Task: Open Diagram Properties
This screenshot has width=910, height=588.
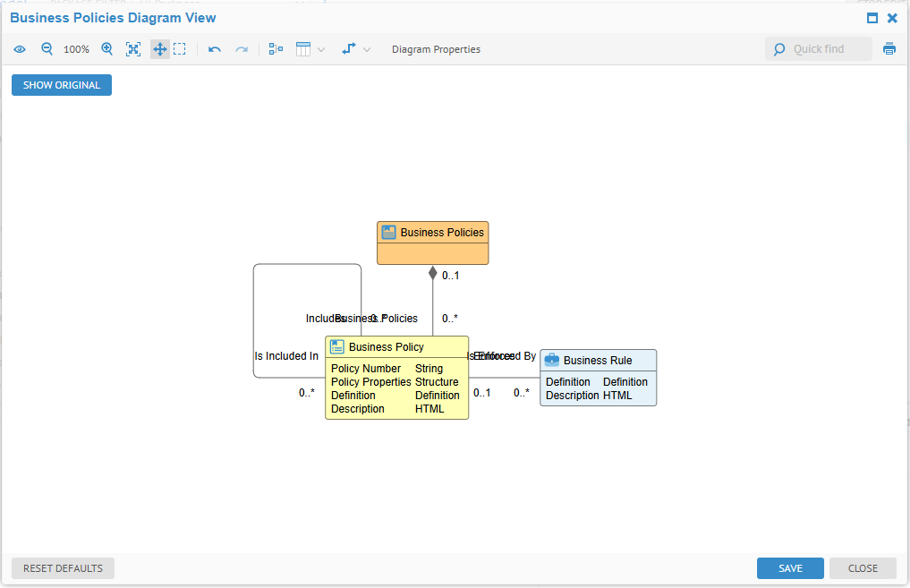Action: (436, 49)
